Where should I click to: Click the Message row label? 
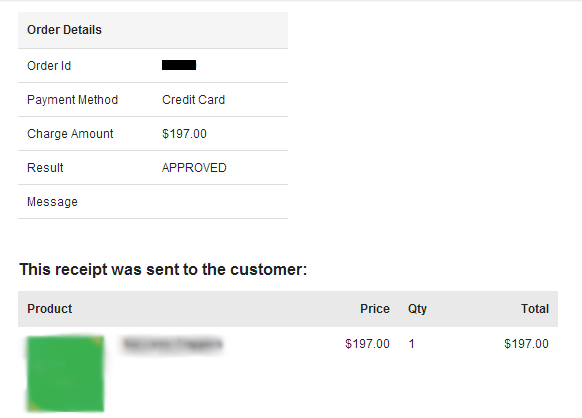coord(52,202)
